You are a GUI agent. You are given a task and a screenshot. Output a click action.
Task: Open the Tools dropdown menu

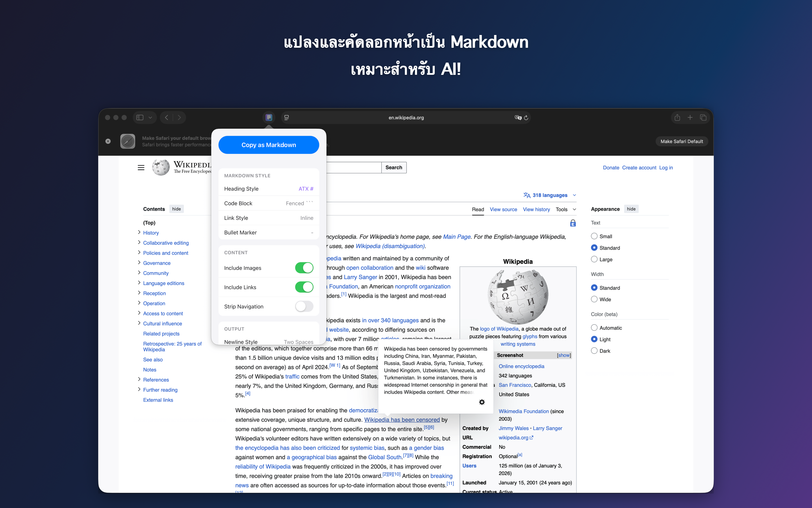click(566, 209)
